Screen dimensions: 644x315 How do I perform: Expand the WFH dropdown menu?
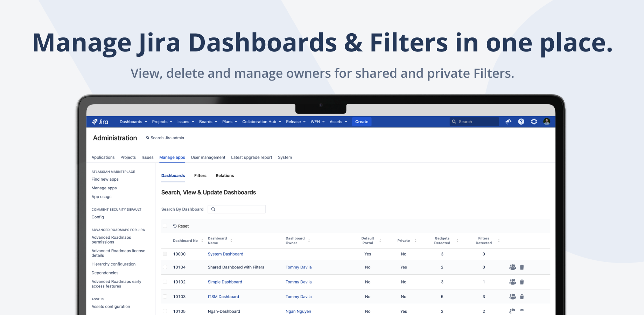[318, 122]
